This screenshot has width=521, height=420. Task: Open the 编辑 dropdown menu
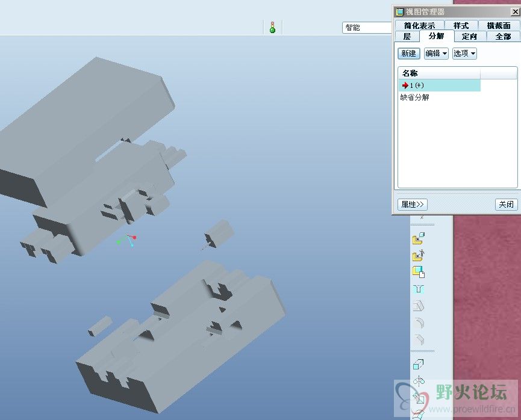coord(436,54)
